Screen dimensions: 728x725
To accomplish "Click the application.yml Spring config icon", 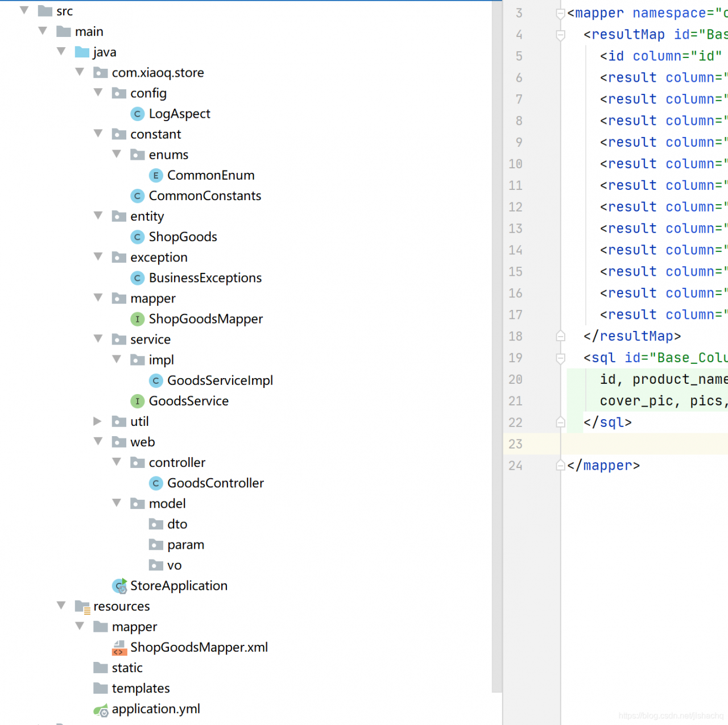I will [101, 710].
